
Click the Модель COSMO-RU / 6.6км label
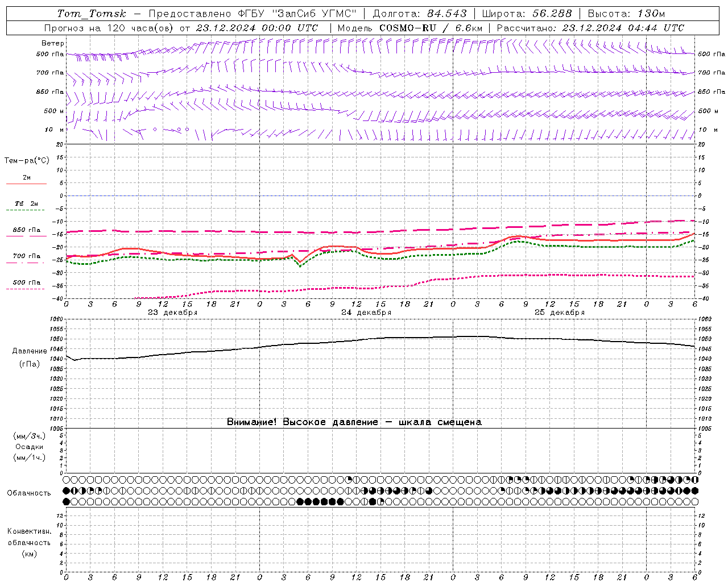[409, 28]
